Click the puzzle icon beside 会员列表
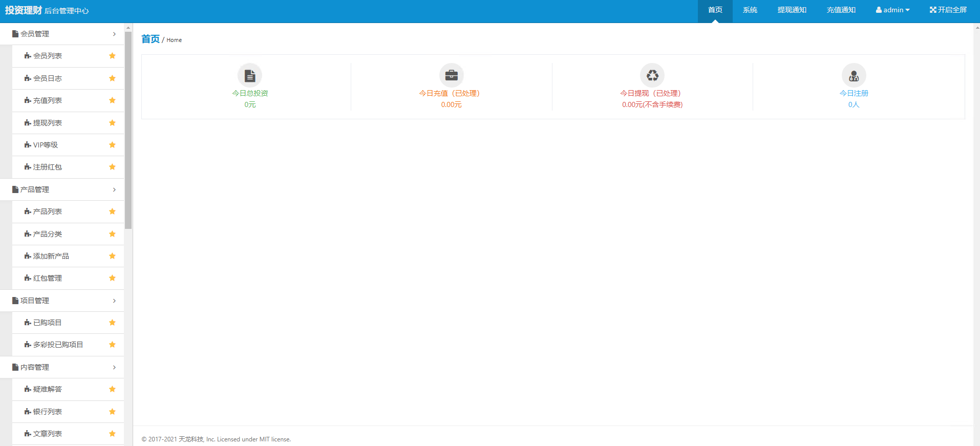The image size is (980, 446). (x=28, y=56)
